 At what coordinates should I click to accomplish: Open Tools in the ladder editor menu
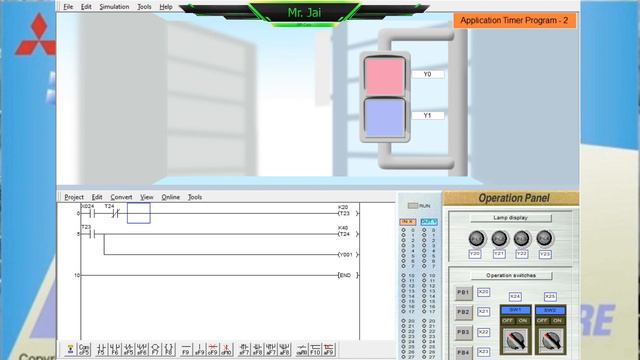click(x=195, y=197)
